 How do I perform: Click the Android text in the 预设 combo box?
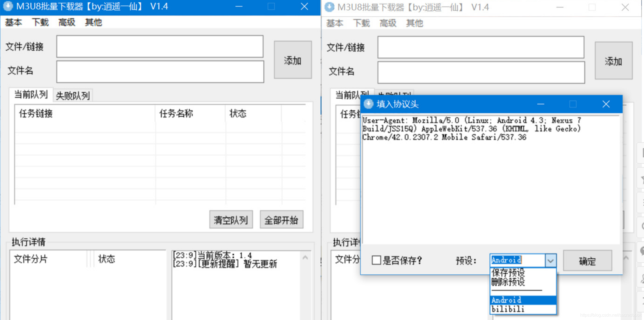point(507,260)
